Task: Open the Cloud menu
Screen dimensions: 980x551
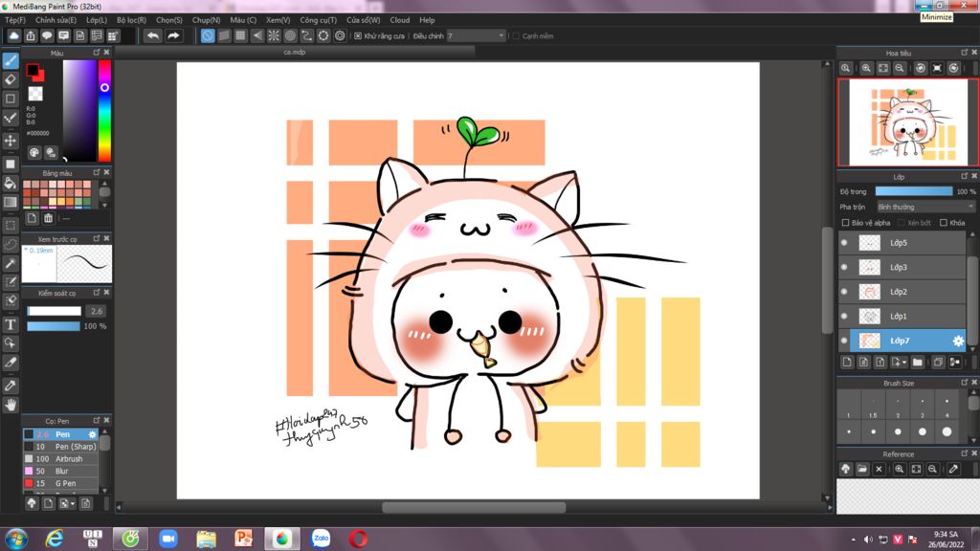Action: click(400, 20)
